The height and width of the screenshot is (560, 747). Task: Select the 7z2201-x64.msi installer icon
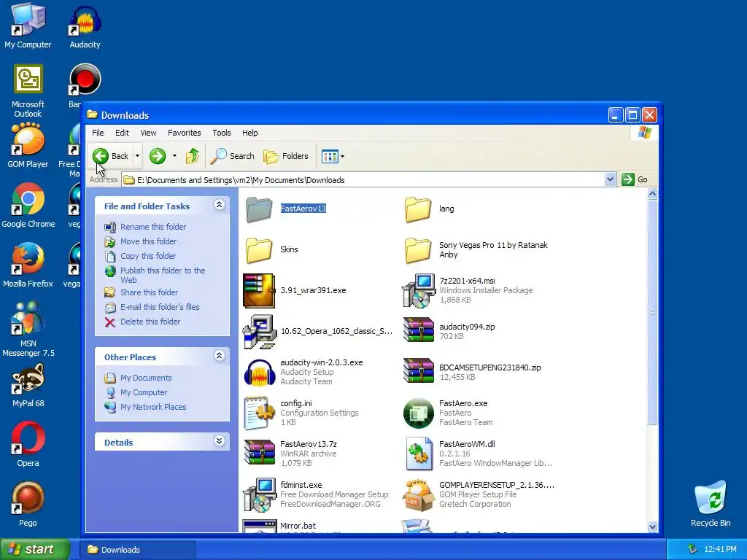tap(418, 290)
